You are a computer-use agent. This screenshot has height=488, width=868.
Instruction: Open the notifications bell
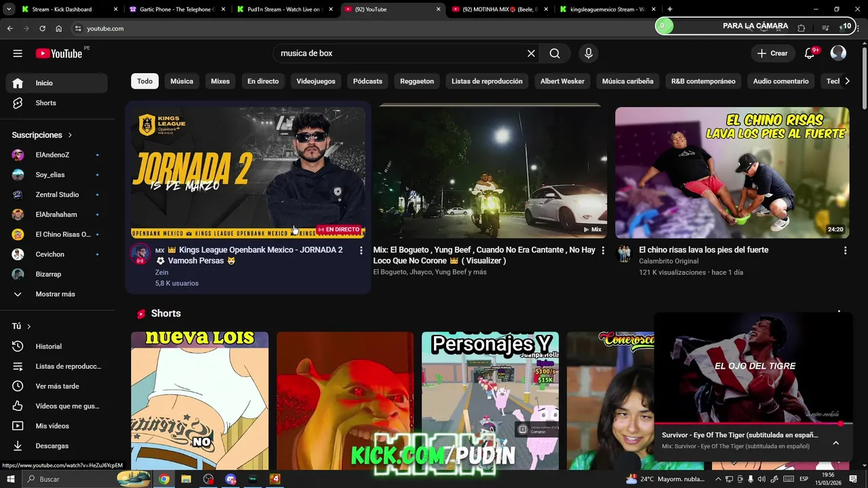pos(810,54)
